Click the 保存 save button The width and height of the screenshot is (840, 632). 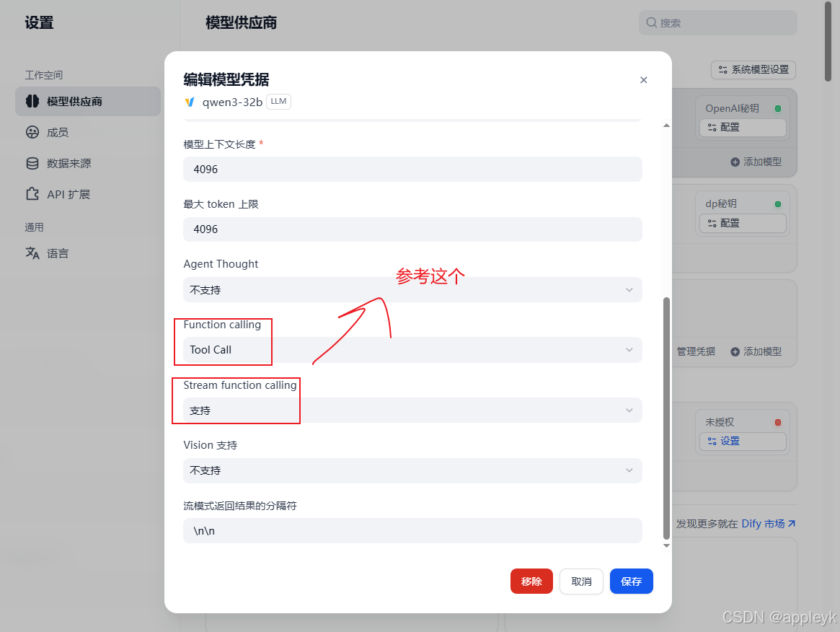(x=631, y=581)
